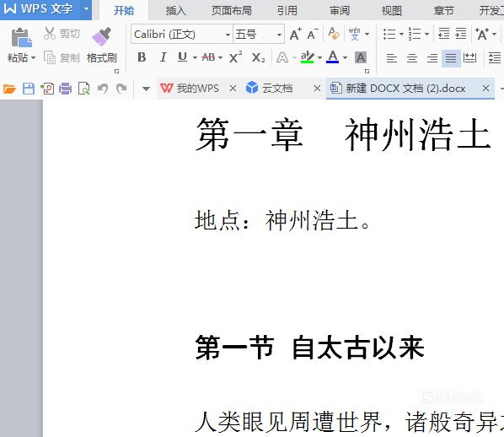
Task: Click the Cut (剪切) scissors button
Action: coord(62,34)
